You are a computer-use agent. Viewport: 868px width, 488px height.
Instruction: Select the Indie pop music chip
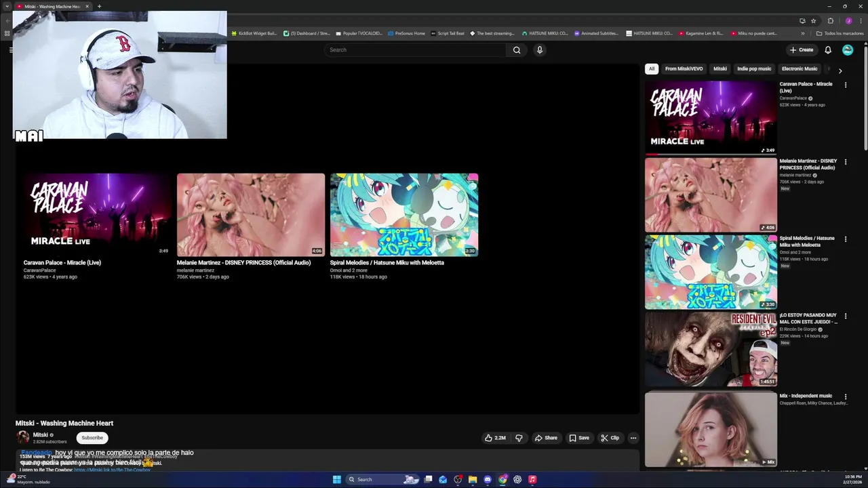[754, 68]
